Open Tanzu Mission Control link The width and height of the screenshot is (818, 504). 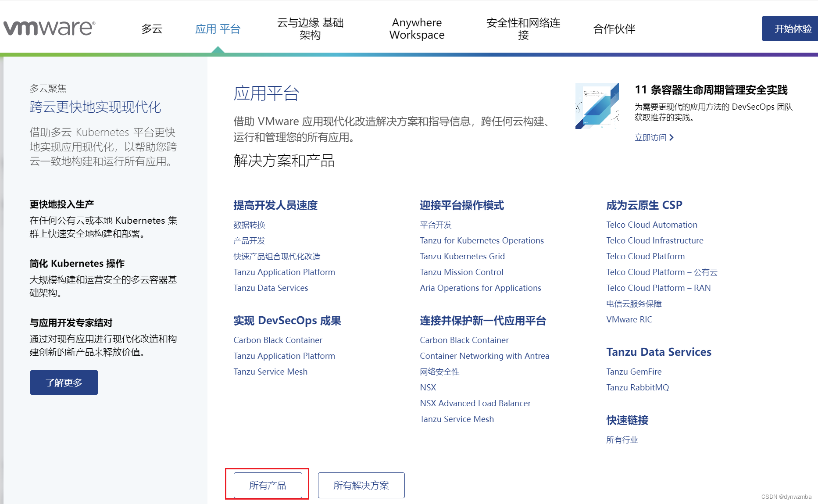pyautogui.click(x=461, y=272)
